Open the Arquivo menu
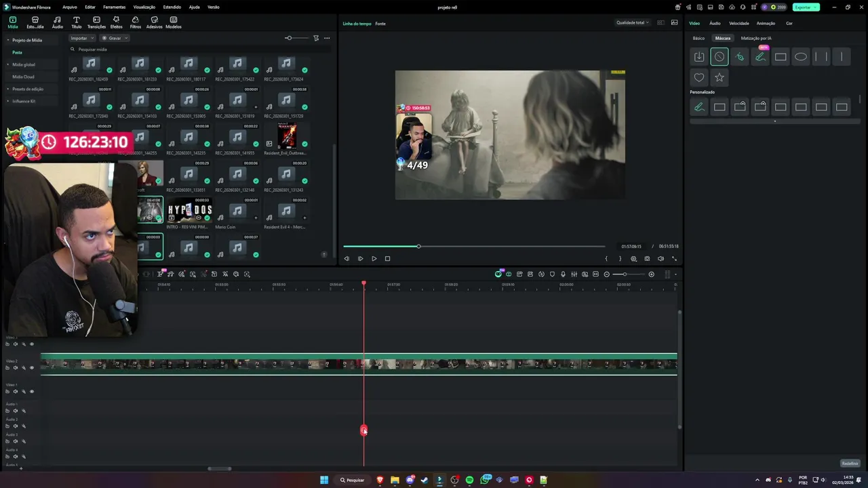The width and height of the screenshot is (868, 488). [x=69, y=7]
